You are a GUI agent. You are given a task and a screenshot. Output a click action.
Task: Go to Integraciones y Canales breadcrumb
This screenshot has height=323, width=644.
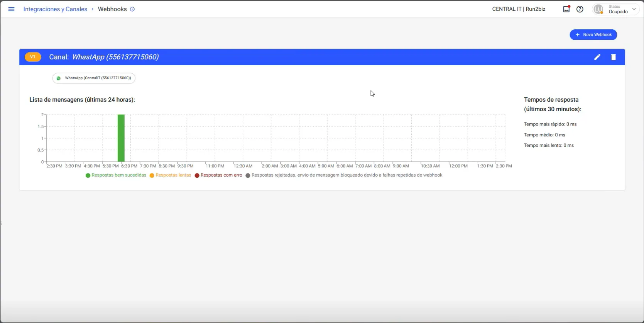[x=56, y=9]
